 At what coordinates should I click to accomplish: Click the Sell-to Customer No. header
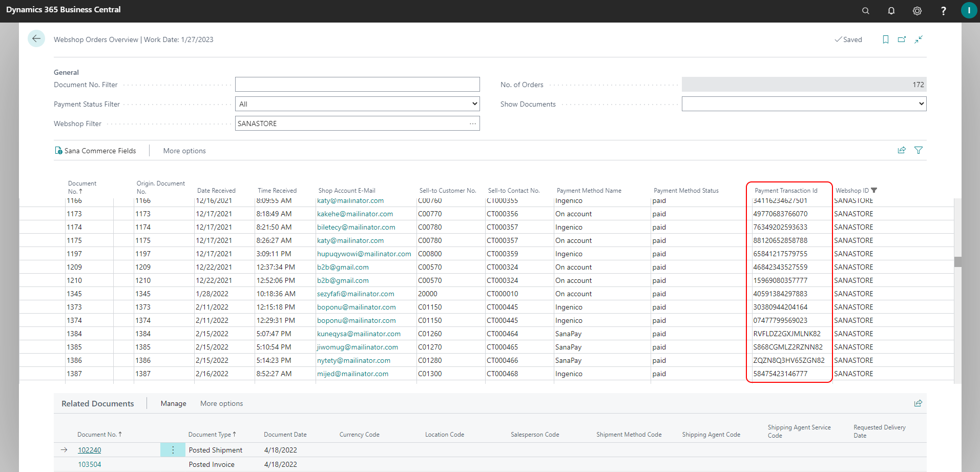coord(448,191)
